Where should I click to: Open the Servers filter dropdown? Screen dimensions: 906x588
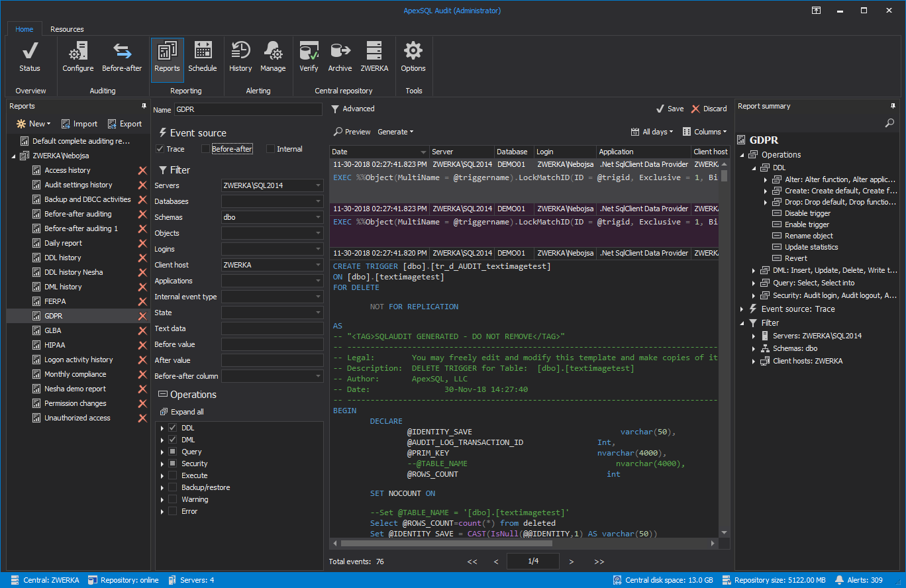pyautogui.click(x=318, y=185)
